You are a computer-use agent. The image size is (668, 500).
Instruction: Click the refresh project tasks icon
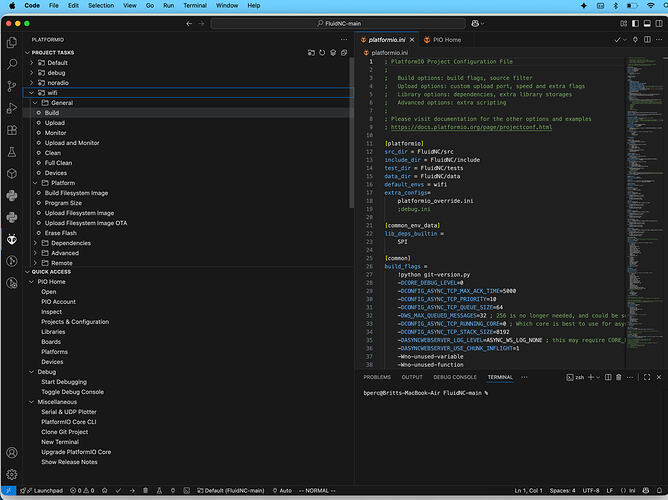[322, 53]
